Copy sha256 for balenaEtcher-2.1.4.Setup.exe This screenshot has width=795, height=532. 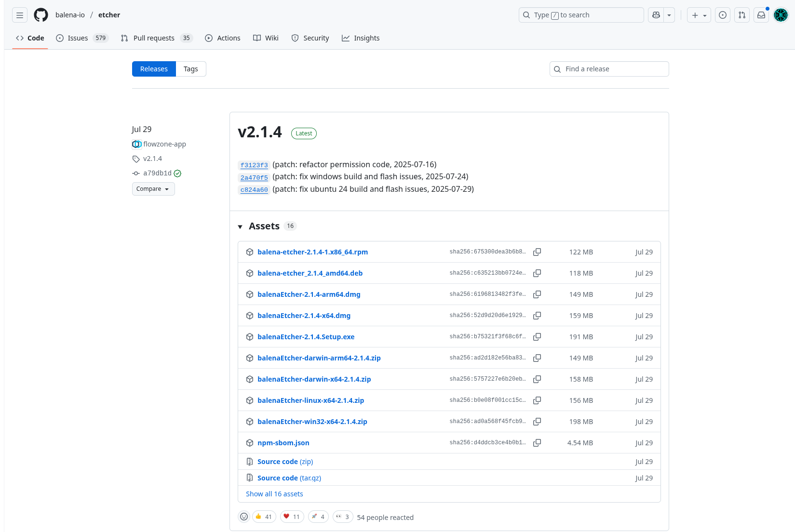(537, 337)
